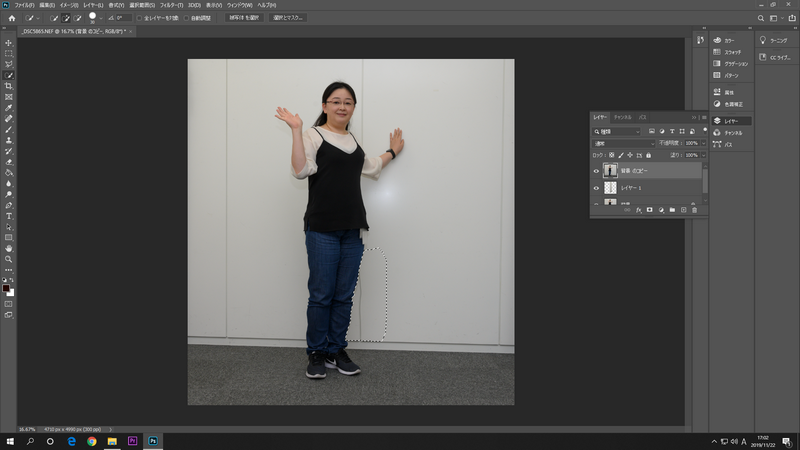Choose New Selection brush mode
The image size is (800, 450).
tap(54, 18)
